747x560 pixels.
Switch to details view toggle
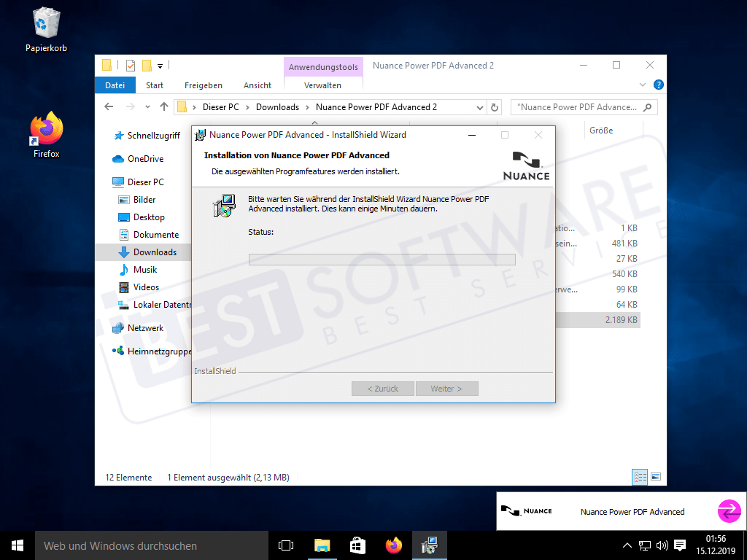pos(640,478)
